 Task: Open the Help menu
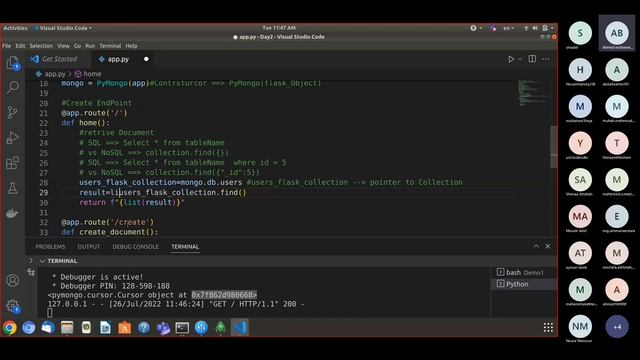pyautogui.click(x=131, y=46)
